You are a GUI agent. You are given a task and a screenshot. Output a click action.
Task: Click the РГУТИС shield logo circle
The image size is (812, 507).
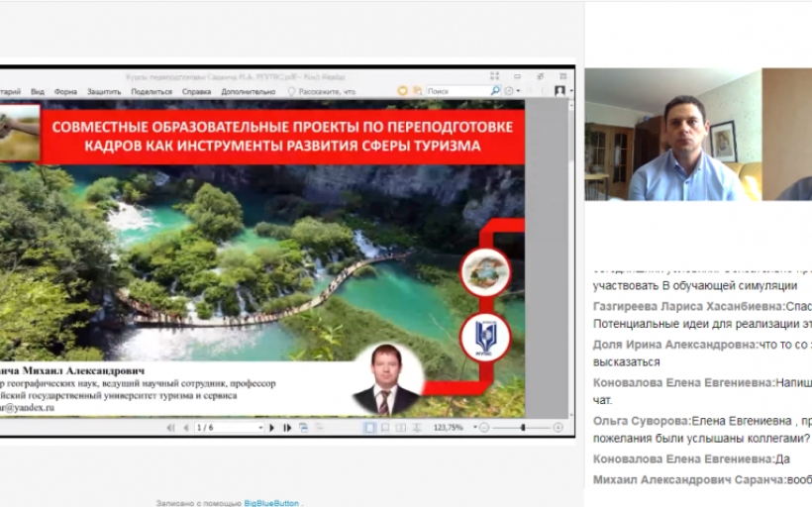pyautogui.click(x=485, y=338)
